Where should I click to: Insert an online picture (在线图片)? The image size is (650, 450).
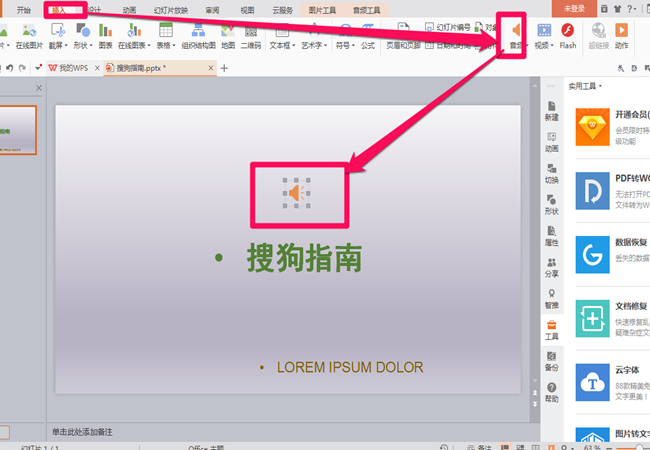(x=29, y=36)
